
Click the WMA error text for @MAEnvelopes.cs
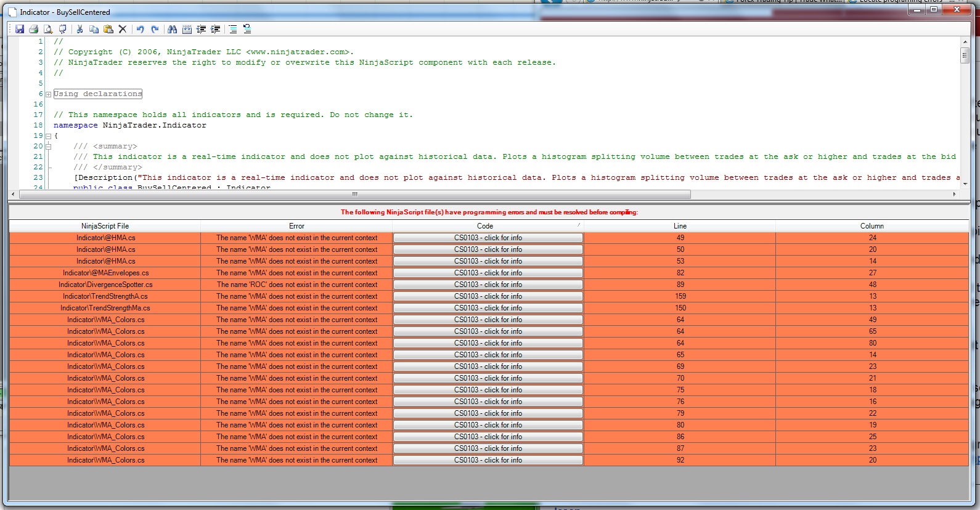pos(296,273)
